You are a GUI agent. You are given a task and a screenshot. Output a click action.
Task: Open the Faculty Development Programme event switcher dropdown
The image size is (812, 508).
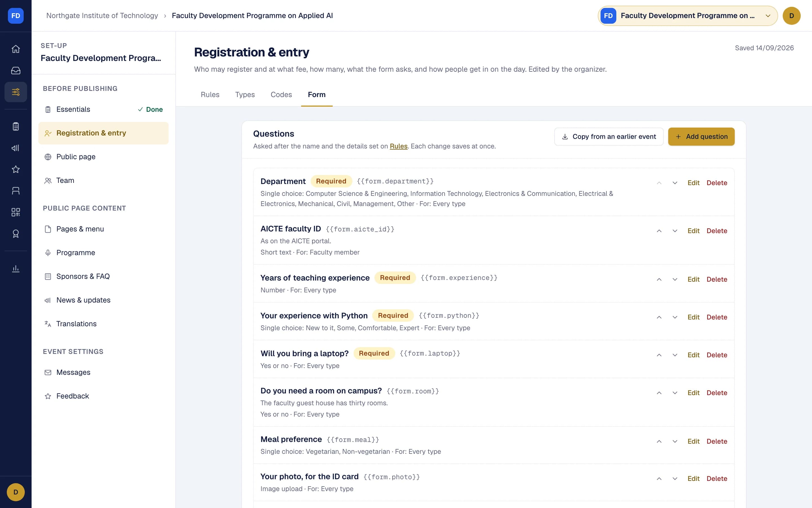click(x=687, y=16)
